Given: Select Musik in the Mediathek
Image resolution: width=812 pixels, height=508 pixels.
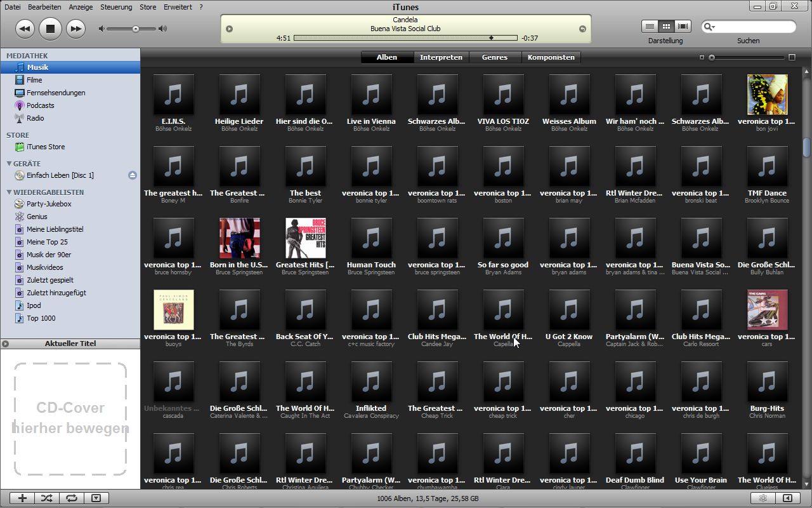Looking at the screenshot, I should (70, 67).
